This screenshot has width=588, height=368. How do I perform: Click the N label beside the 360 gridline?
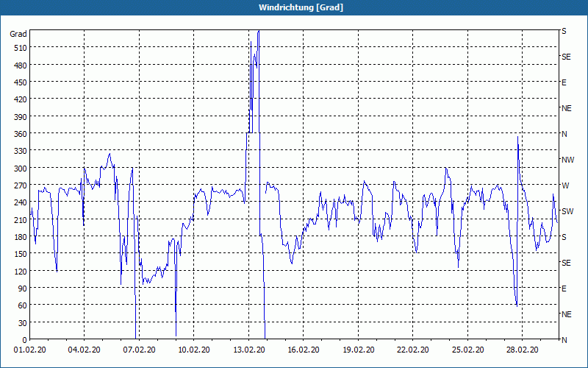(x=564, y=134)
